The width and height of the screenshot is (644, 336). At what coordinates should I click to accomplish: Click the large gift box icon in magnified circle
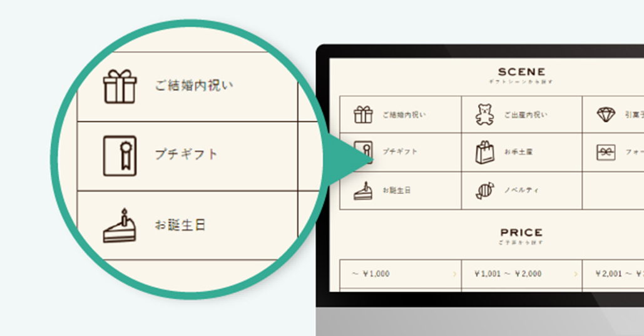tap(119, 86)
